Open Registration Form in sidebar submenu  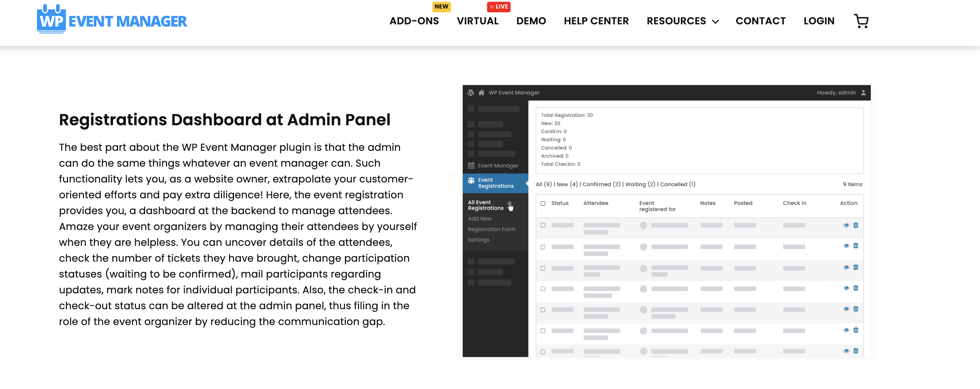click(x=491, y=229)
